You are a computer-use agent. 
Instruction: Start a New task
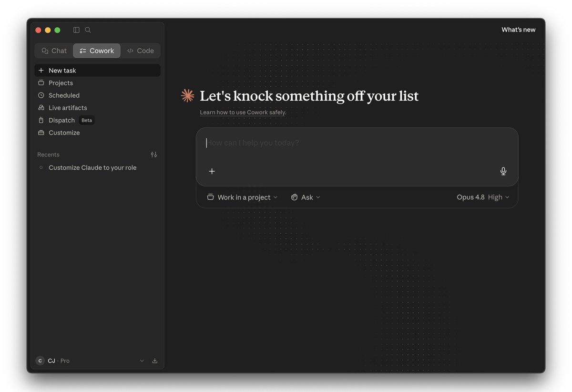(97, 70)
